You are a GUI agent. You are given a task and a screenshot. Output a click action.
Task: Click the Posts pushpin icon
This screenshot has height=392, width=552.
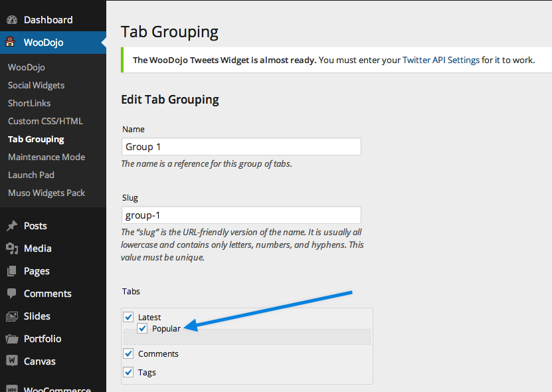click(12, 226)
